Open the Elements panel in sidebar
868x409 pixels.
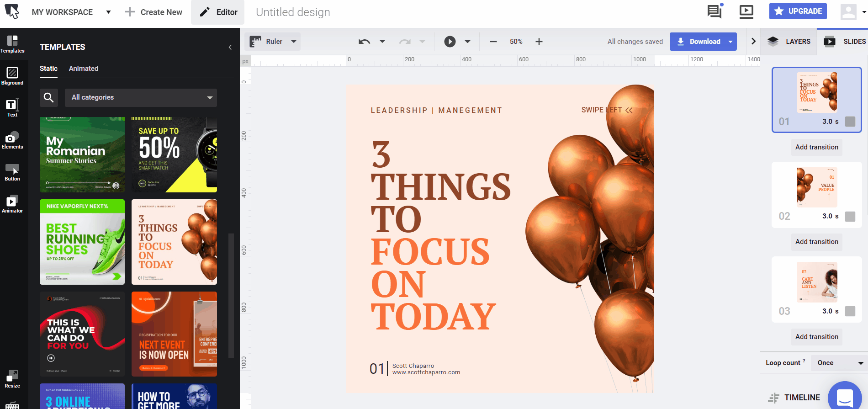pos(12,141)
